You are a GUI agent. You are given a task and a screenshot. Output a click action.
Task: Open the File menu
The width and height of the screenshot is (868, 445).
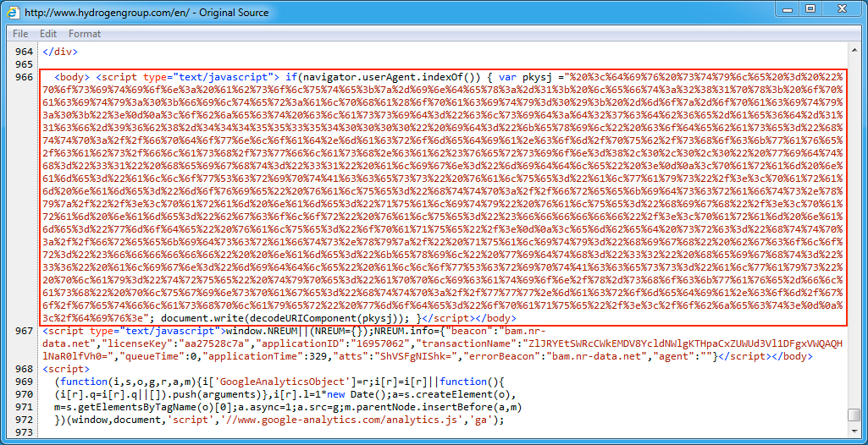(20, 34)
